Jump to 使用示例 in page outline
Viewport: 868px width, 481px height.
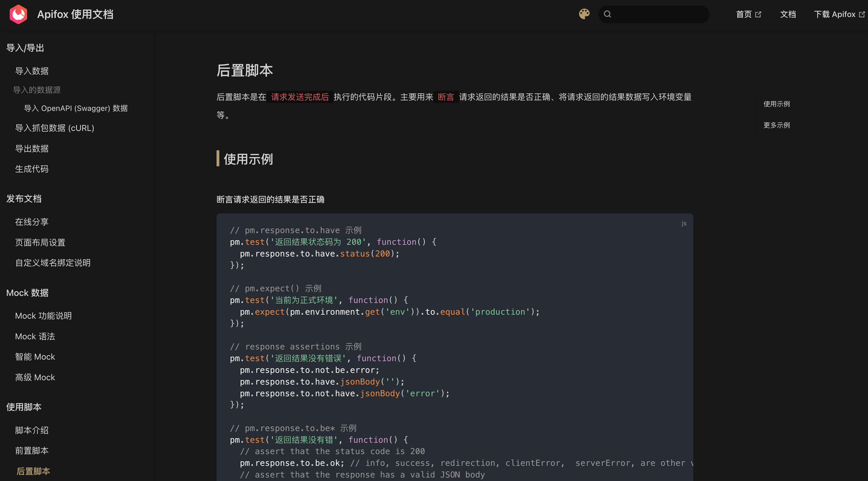coord(776,104)
